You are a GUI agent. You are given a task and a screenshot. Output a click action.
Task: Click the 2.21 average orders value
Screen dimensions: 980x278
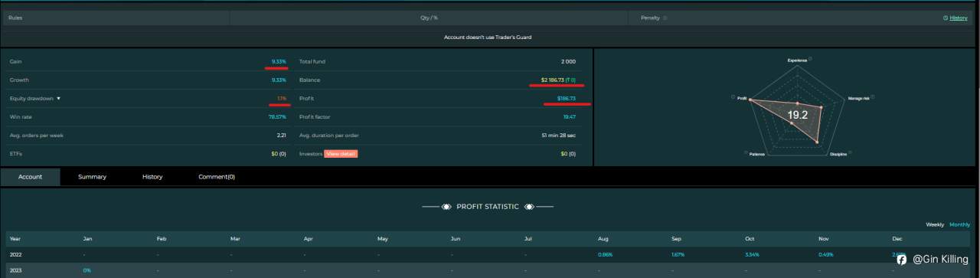click(x=281, y=135)
